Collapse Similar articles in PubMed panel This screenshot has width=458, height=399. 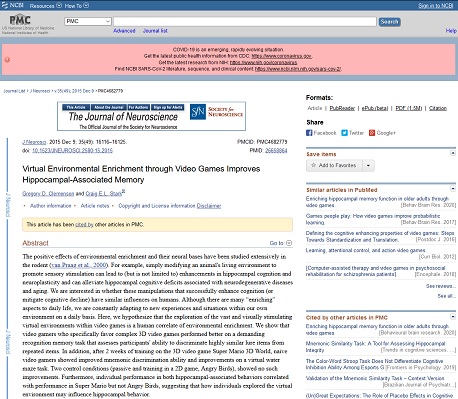coord(453,189)
